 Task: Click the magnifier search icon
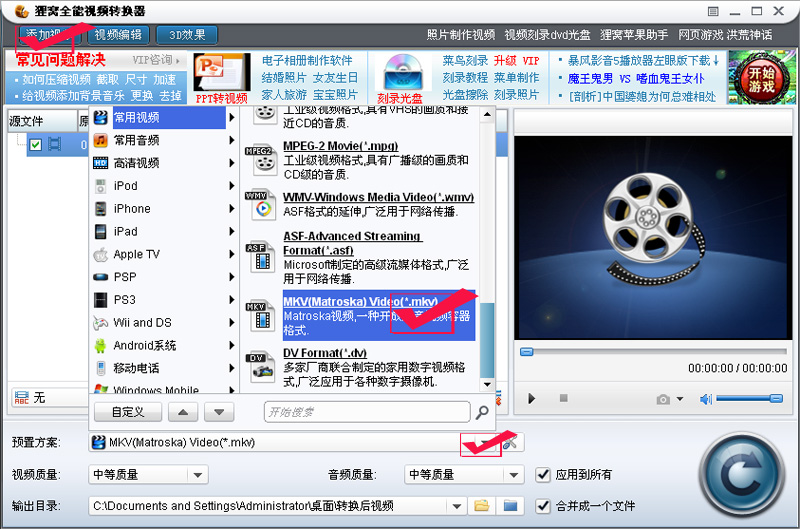(482, 412)
